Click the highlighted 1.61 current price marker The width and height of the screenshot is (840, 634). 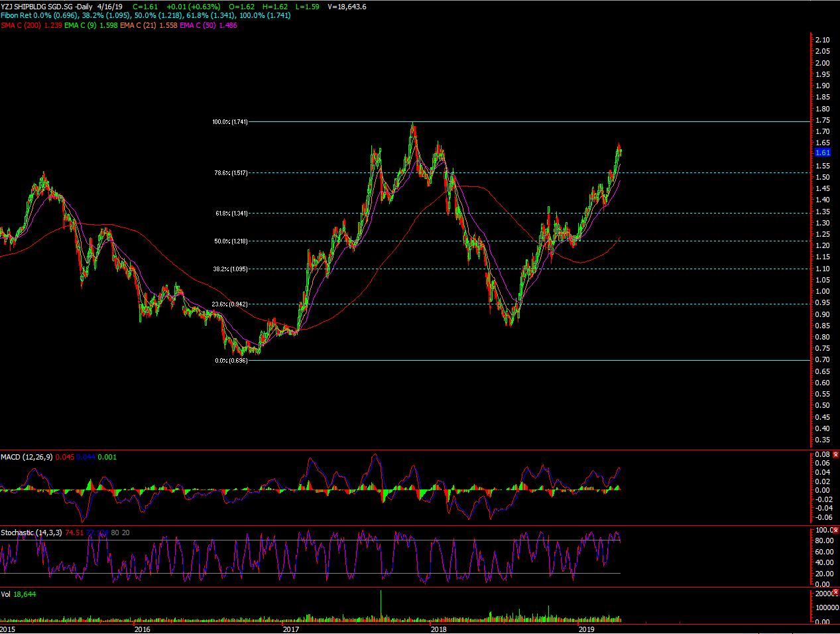click(822, 153)
